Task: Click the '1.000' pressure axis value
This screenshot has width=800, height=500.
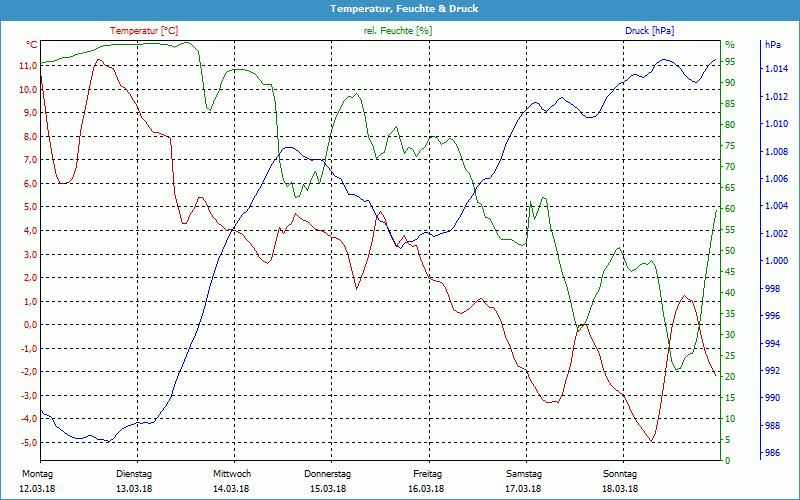Action: tap(777, 261)
